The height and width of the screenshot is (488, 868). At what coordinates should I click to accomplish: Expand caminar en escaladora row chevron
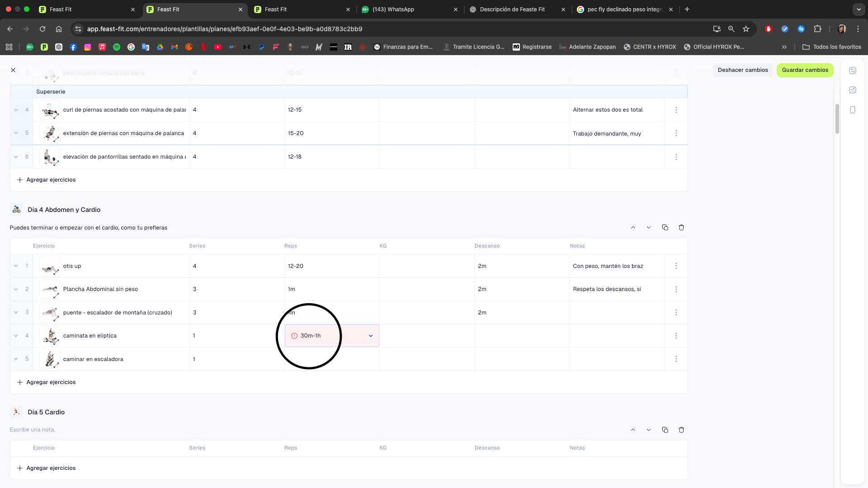point(16,359)
